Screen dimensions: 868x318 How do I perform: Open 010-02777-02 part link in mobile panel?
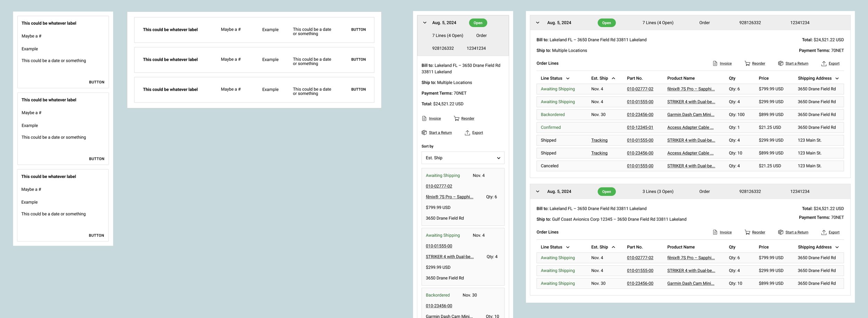tap(439, 186)
